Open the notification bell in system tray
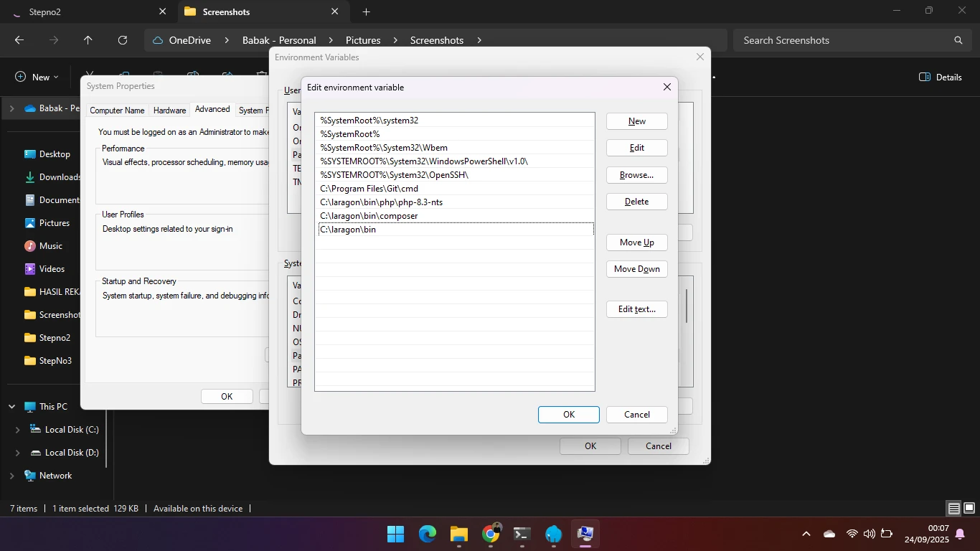The image size is (980, 551). 960,534
